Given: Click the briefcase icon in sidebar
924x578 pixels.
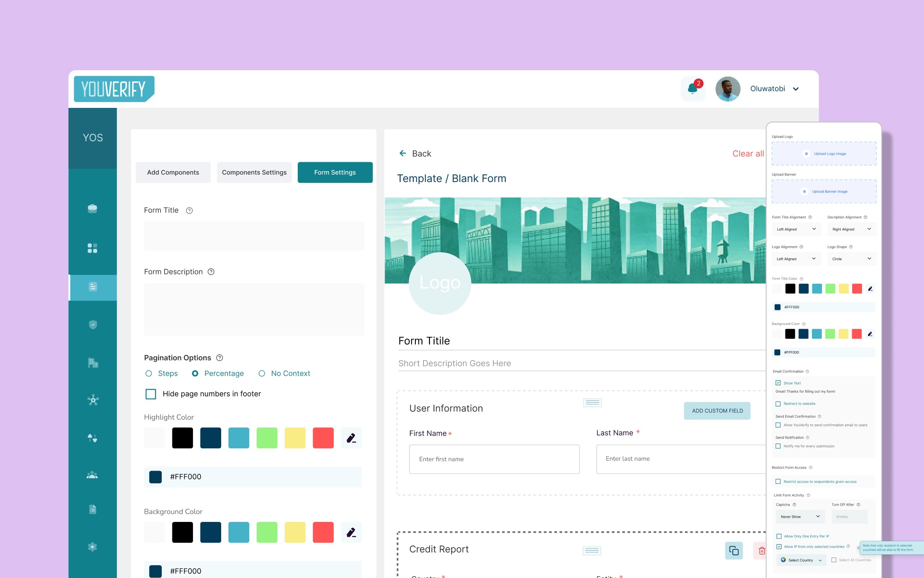Looking at the screenshot, I should point(92,209).
